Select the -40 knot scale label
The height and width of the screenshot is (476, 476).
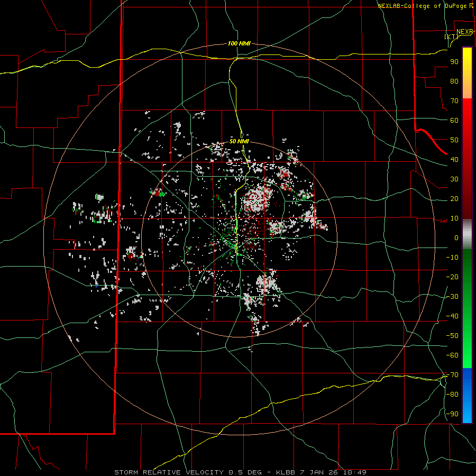coord(452,316)
